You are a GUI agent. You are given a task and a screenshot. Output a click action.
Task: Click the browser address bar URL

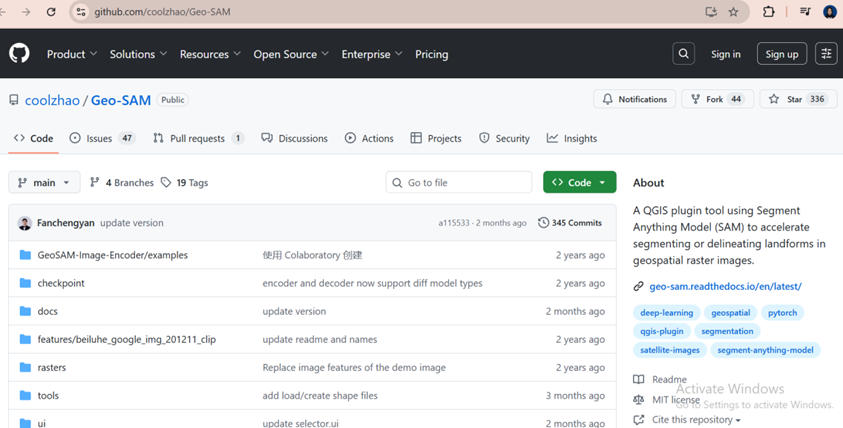tap(162, 12)
